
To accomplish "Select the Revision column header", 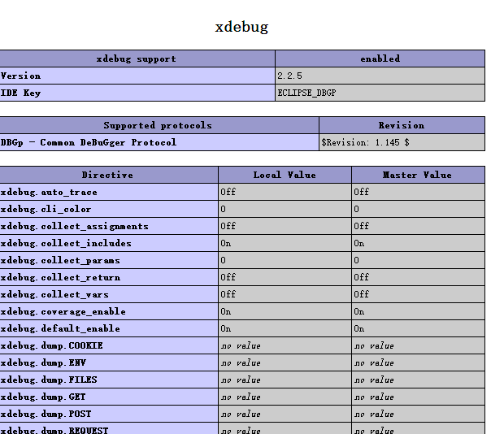I will [x=402, y=125].
